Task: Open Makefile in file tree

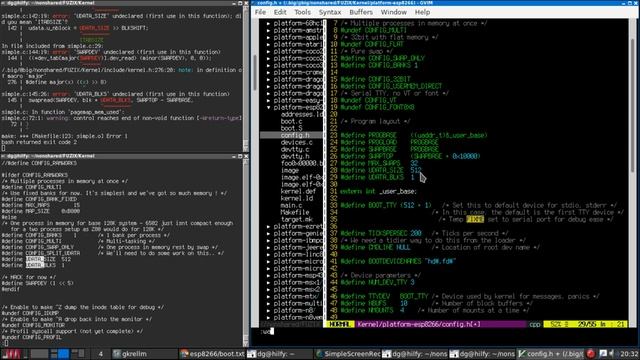Action: pos(295,212)
